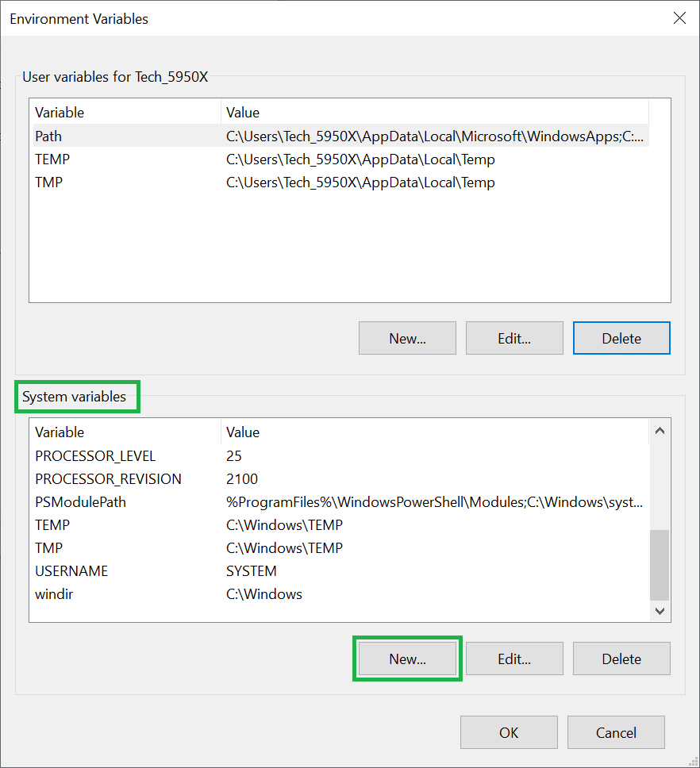This screenshot has height=768, width=700.
Task: Click the up arrow of the system variables scrollbar
Action: point(660,430)
